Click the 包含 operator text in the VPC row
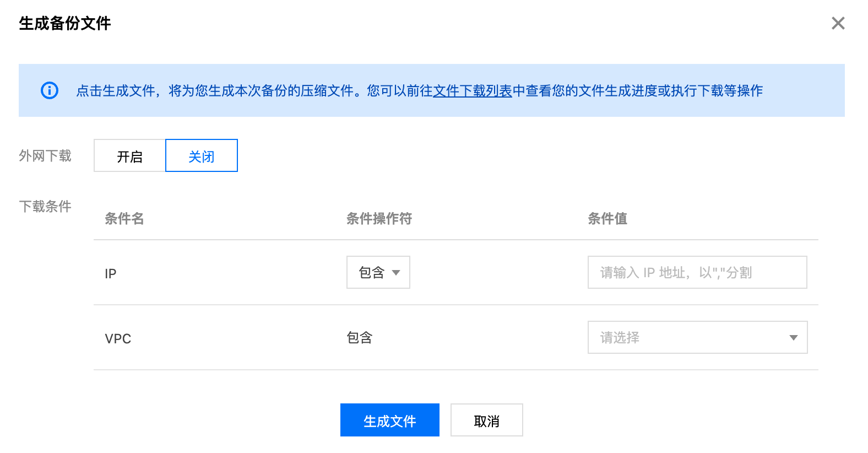Image resolution: width=868 pixels, height=453 pixels. 360,338
